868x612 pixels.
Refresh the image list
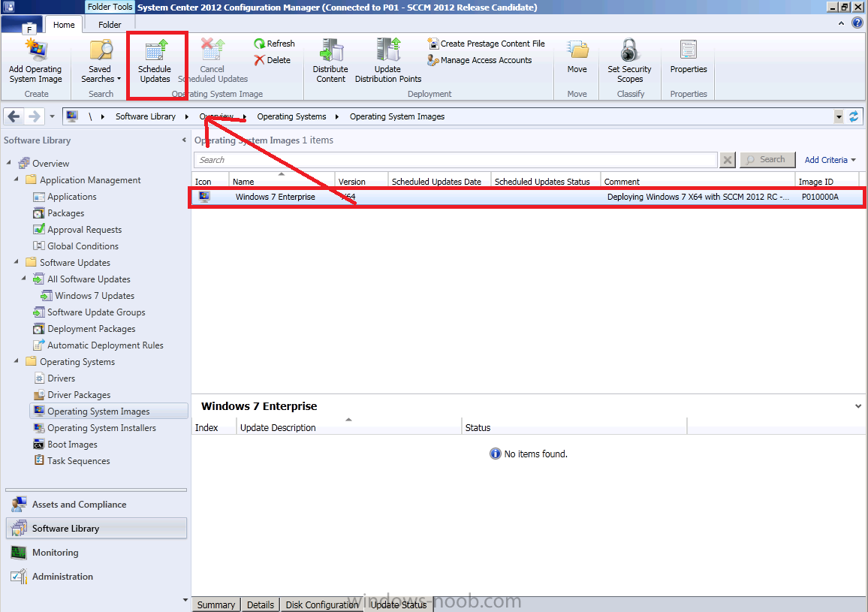pos(274,44)
